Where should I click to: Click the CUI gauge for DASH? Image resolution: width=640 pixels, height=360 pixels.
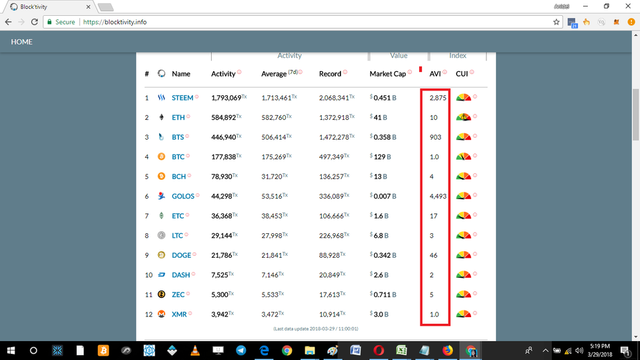pyautogui.click(x=463, y=275)
